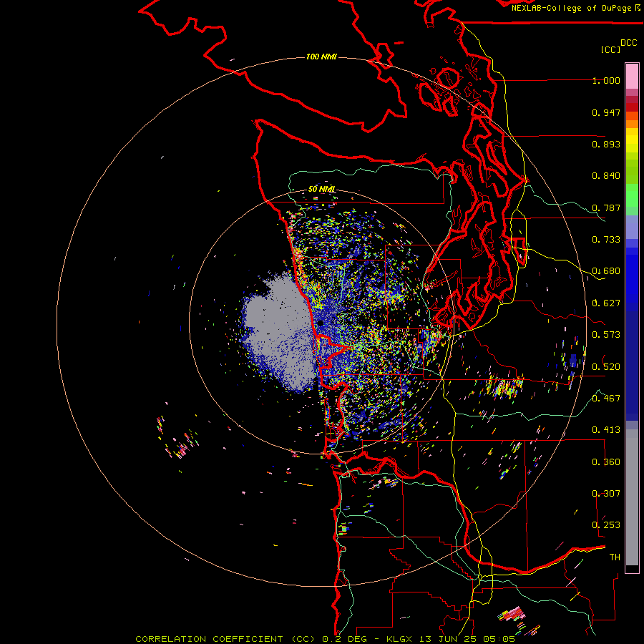Click the 0.413 legend value
The width and height of the screenshot is (644, 644).
click(x=606, y=430)
